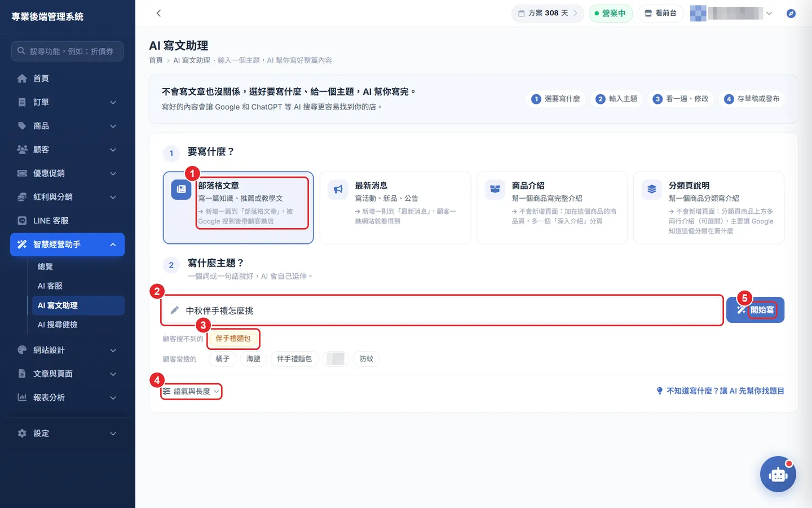812x508 pixels.
Task: Click the 設定 gear icon in sidebar
Action: (22, 433)
